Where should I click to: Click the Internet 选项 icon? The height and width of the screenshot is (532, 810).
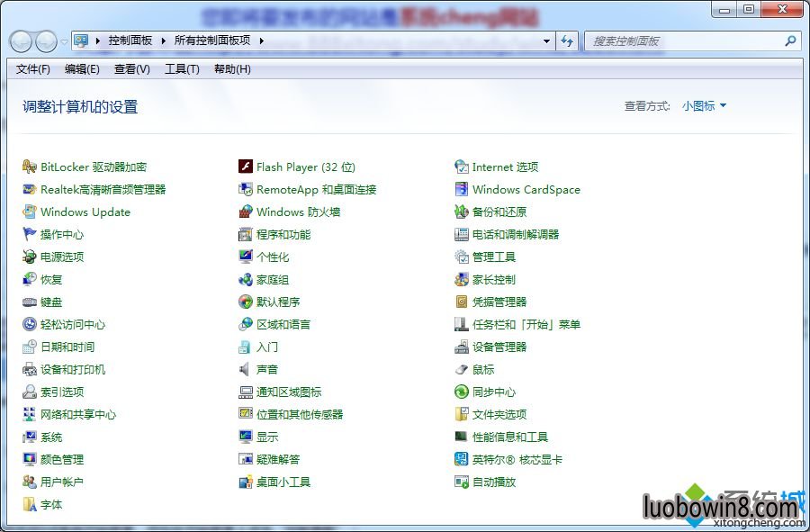point(462,167)
